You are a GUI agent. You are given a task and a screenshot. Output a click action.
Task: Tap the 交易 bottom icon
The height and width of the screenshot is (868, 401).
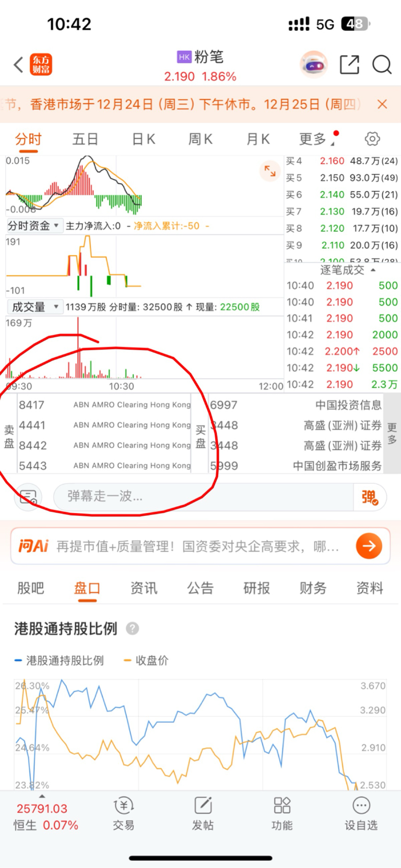pyautogui.click(x=124, y=814)
